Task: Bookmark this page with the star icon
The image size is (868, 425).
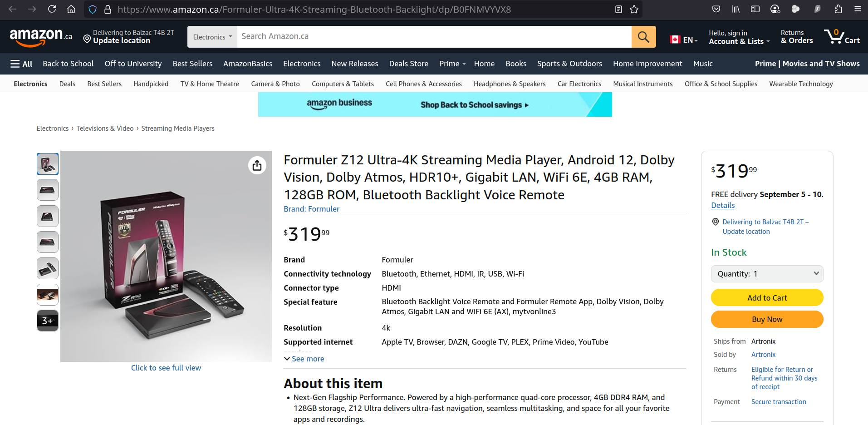Action: click(634, 10)
